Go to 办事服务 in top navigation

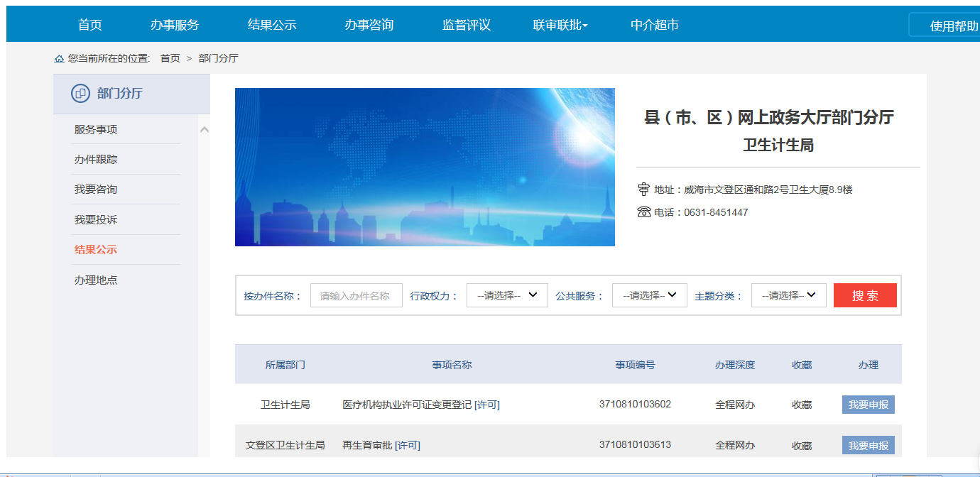(x=175, y=25)
